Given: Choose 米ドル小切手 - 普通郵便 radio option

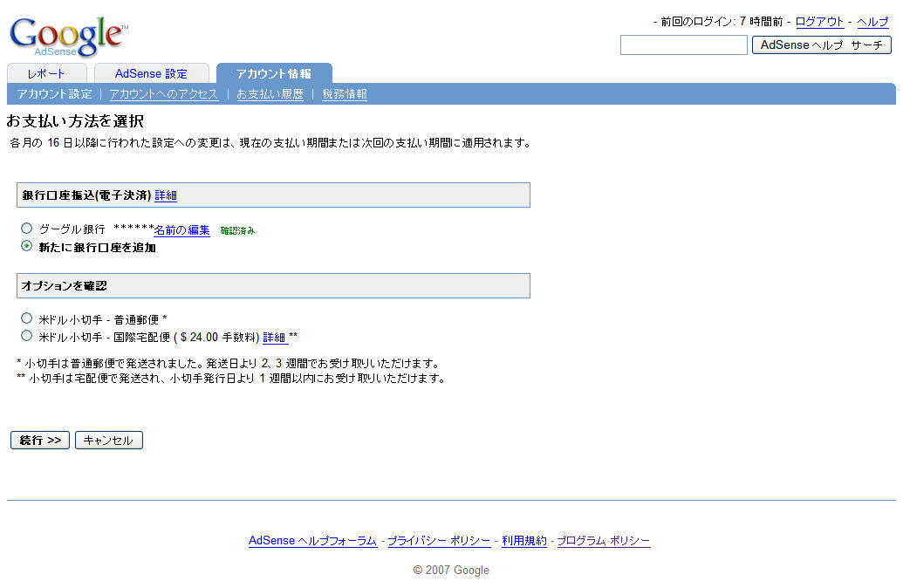Looking at the screenshot, I should coord(26,318).
